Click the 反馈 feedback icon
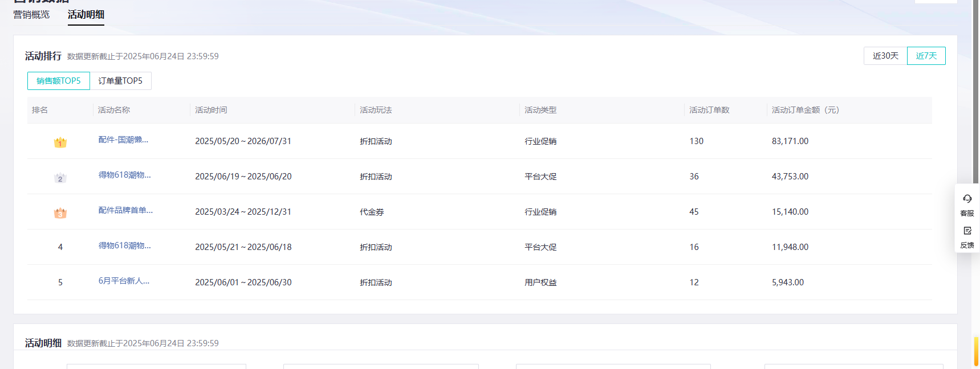This screenshot has height=369, width=980. tap(967, 231)
